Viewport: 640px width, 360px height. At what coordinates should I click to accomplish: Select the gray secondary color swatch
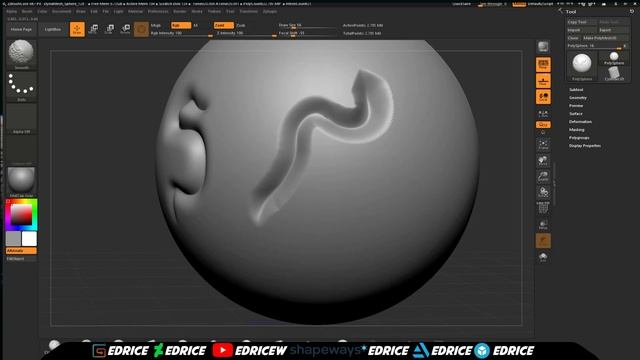pos(13,238)
